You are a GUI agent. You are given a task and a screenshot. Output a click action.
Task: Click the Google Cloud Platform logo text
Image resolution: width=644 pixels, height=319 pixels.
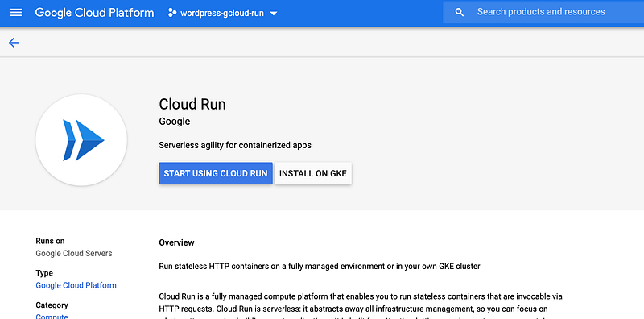(94, 13)
